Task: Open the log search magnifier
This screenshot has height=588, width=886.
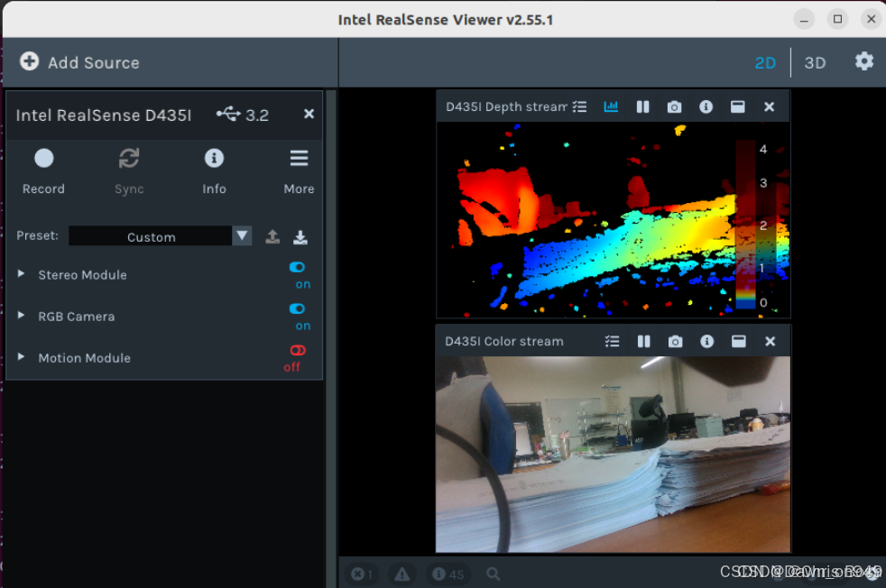Action: (x=493, y=574)
